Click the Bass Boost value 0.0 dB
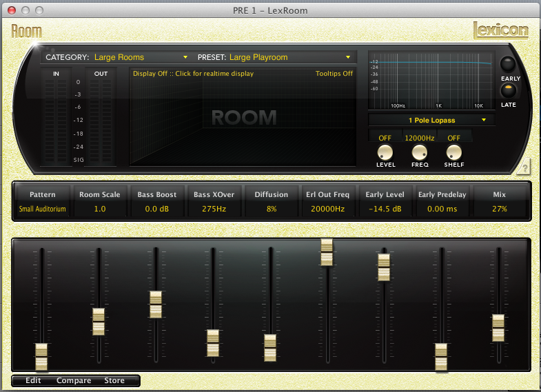This screenshot has height=392, width=541. 157,209
